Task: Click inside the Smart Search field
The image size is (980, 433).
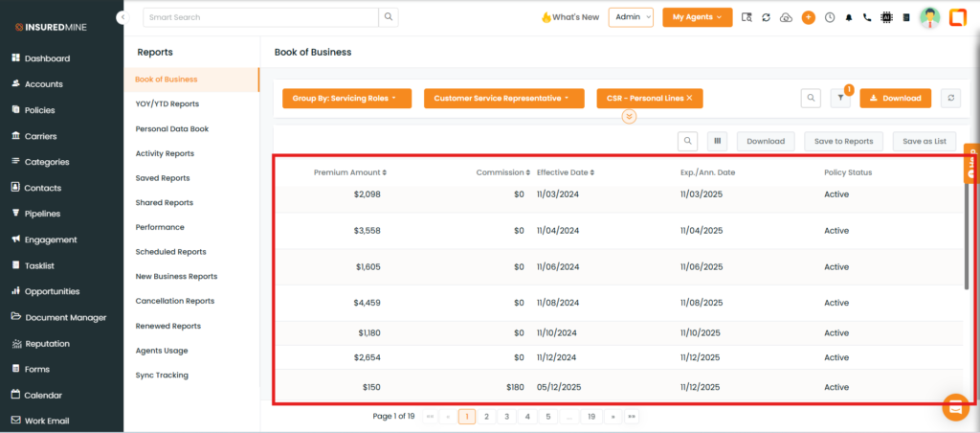Action: (x=260, y=17)
